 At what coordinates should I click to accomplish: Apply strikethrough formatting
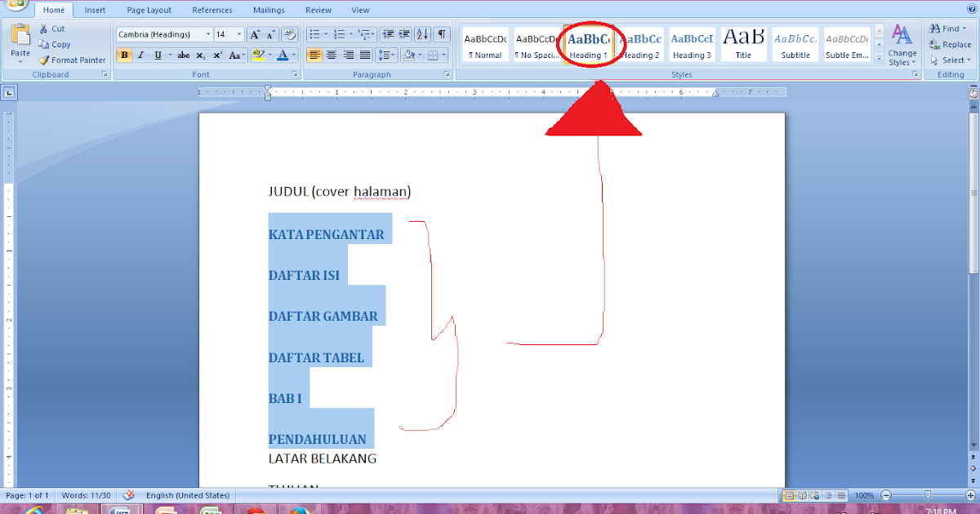[183, 55]
